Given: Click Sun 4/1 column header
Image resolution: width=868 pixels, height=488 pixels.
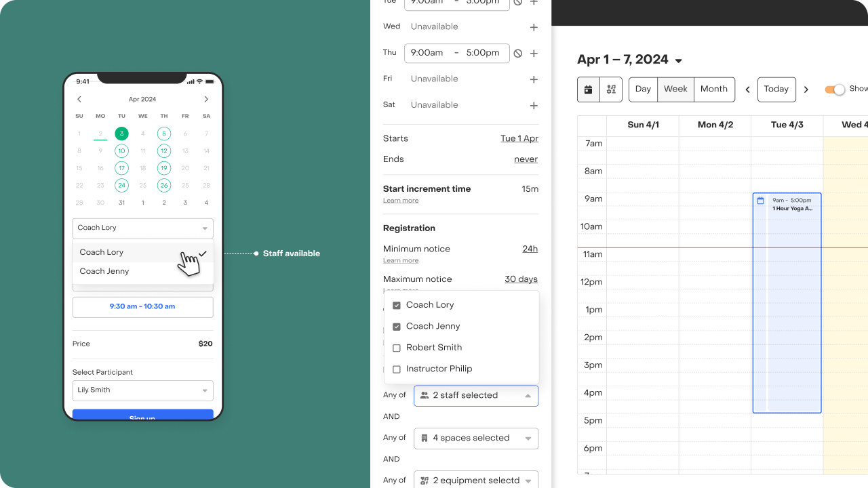Looking at the screenshot, I should click(x=644, y=125).
